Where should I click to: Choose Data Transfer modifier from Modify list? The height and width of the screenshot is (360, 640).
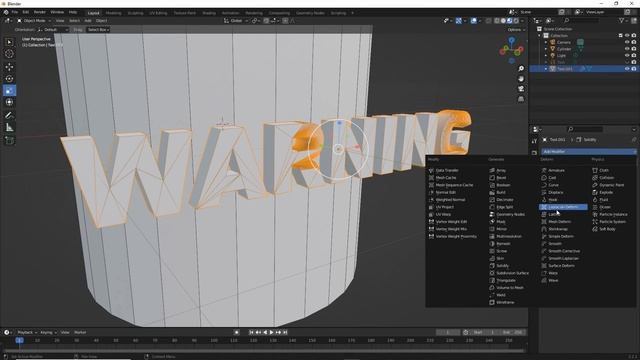coord(447,170)
